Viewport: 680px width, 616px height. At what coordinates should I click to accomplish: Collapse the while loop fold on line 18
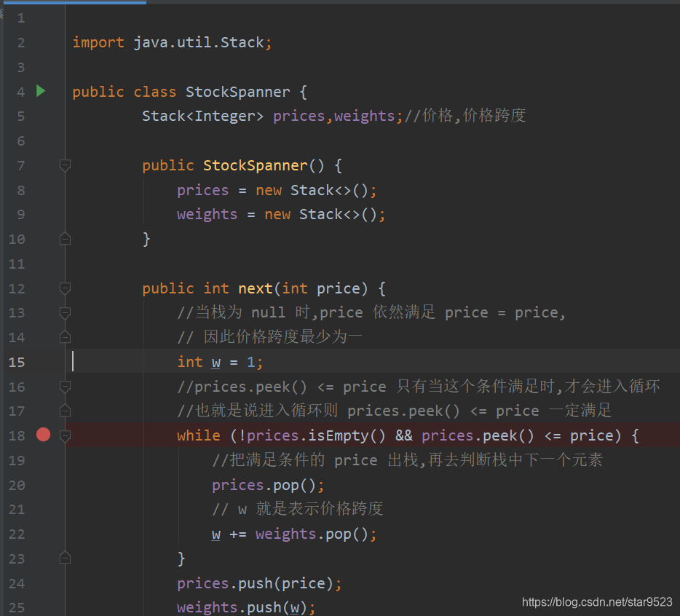(x=65, y=435)
